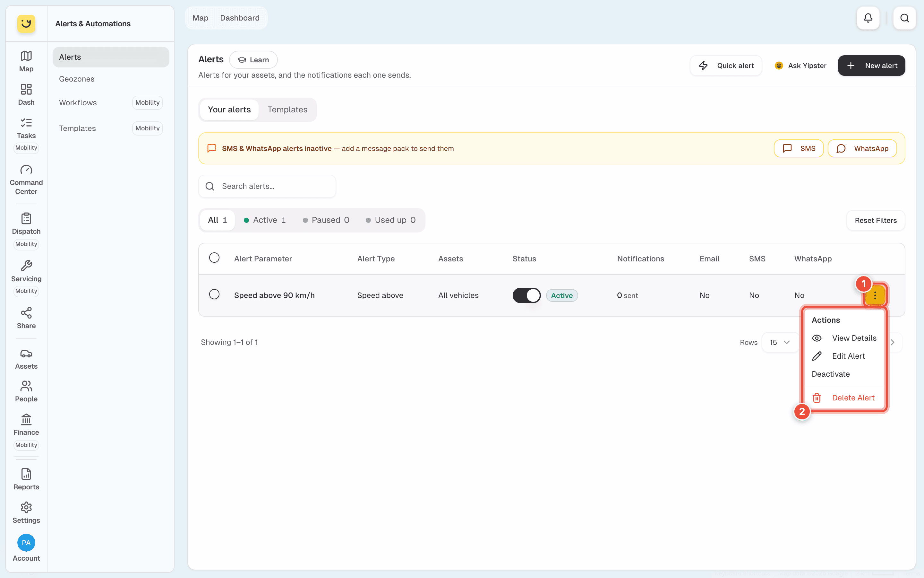This screenshot has height=578, width=924.
Task: Filter by Paused 0 alerts
Action: (326, 220)
